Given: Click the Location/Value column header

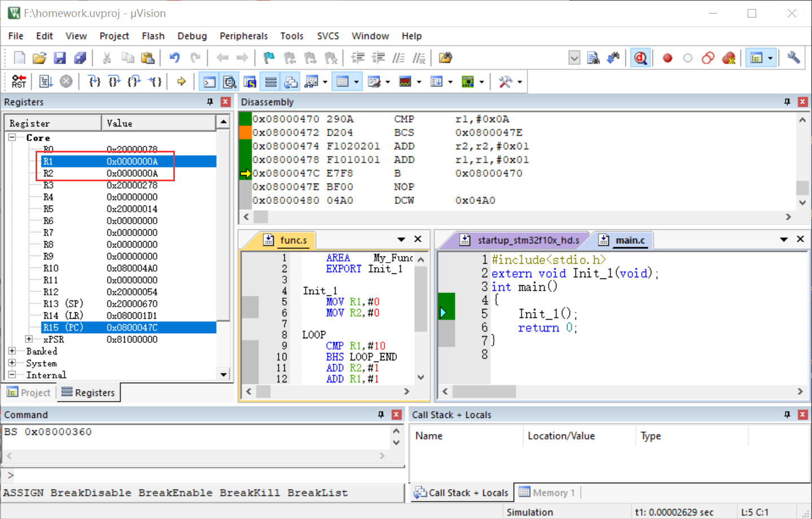Looking at the screenshot, I should [x=580, y=436].
